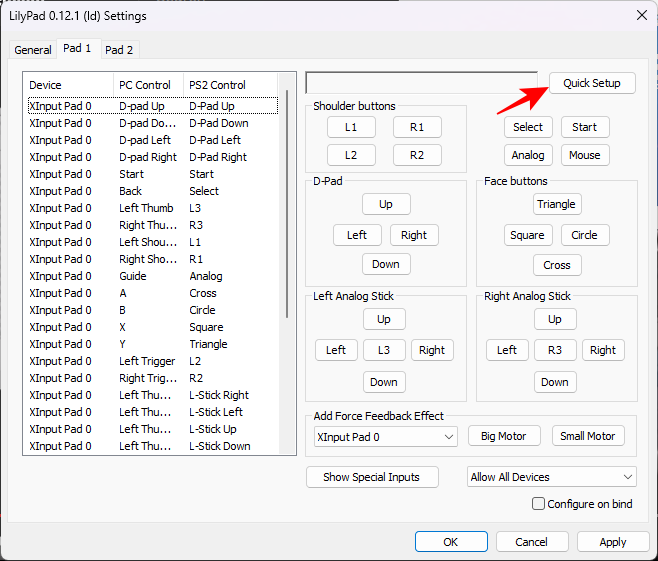The height and width of the screenshot is (561, 658).
Task: Bind Left Analog Stick Up
Action: (384, 319)
